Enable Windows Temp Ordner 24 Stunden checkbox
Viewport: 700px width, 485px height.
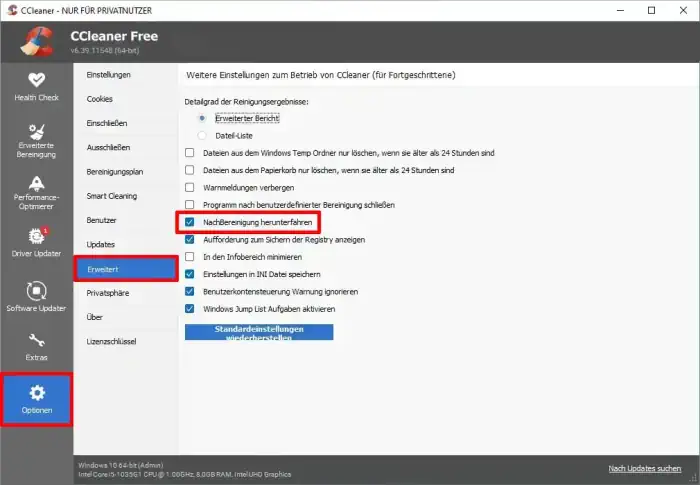pos(190,153)
